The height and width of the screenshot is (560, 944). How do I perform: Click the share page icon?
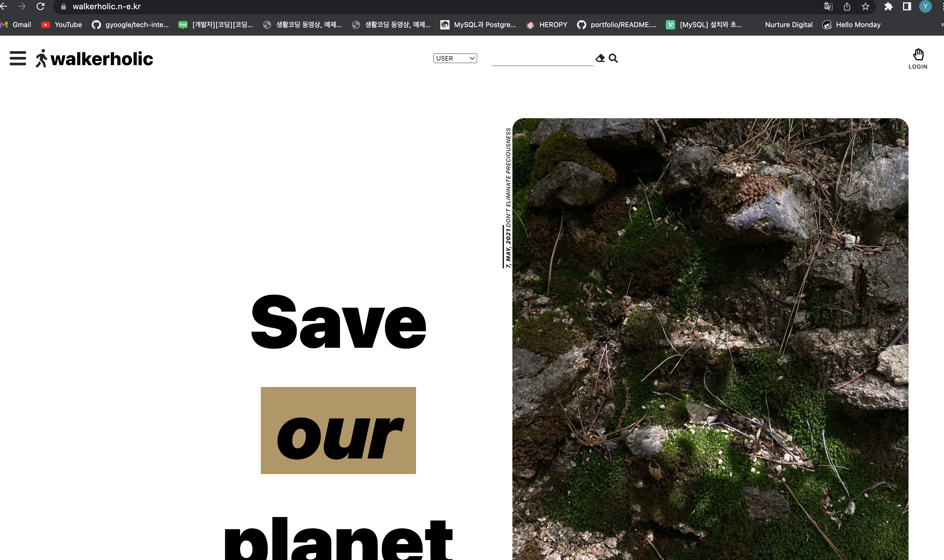pyautogui.click(x=847, y=6)
